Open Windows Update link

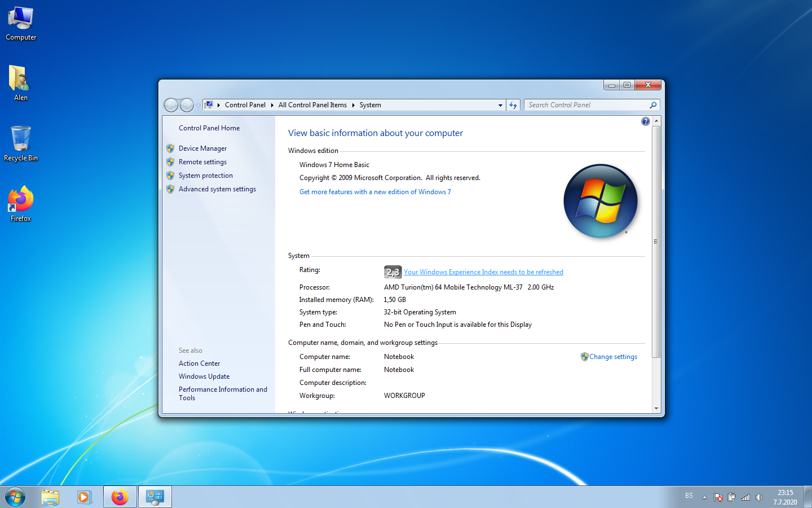(204, 376)
